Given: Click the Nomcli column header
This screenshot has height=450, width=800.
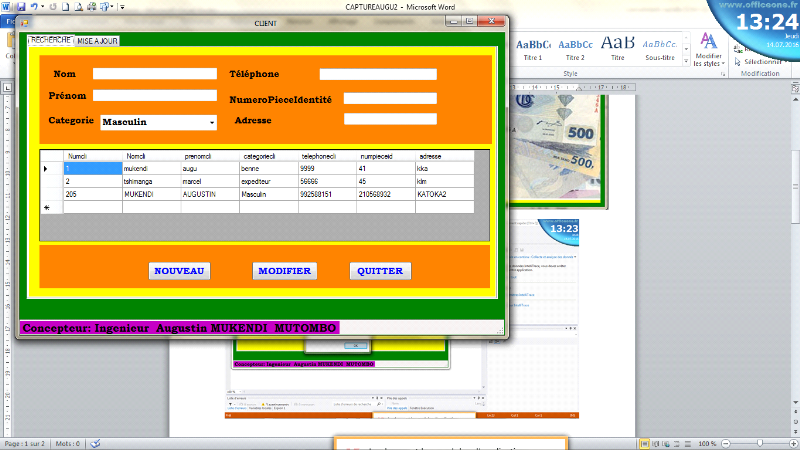Looking at the screenshot, I should 152,156.
